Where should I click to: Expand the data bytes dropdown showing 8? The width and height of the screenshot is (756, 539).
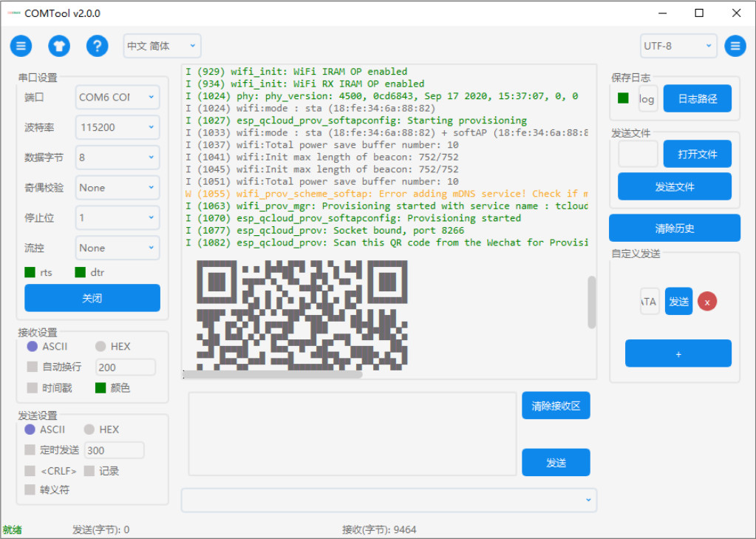[x=118, y=157]
